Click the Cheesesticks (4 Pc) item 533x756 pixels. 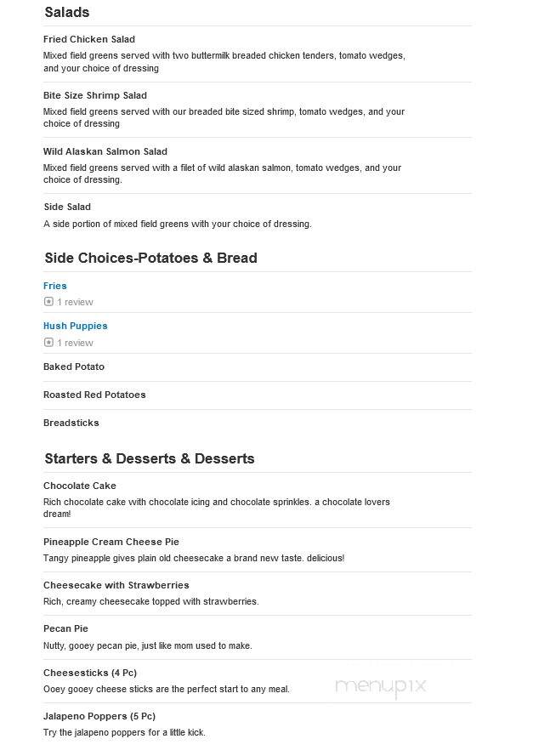click(90, 673)
